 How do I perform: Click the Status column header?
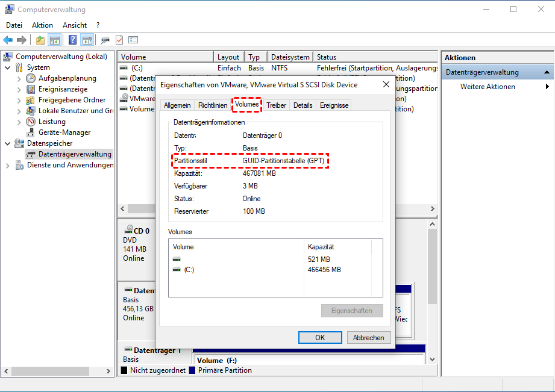(x=375, y=57)
